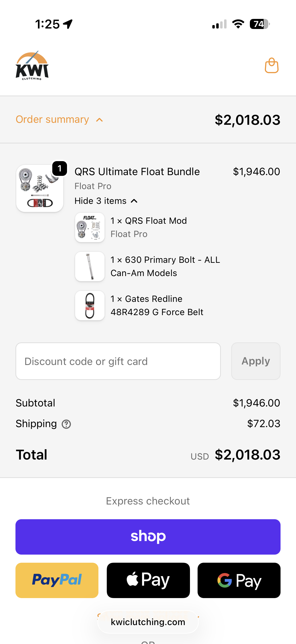This screenshot has width=296, height=644.
Task: Open the shopping bag cart icon
Action: click(x=271, y=66)
